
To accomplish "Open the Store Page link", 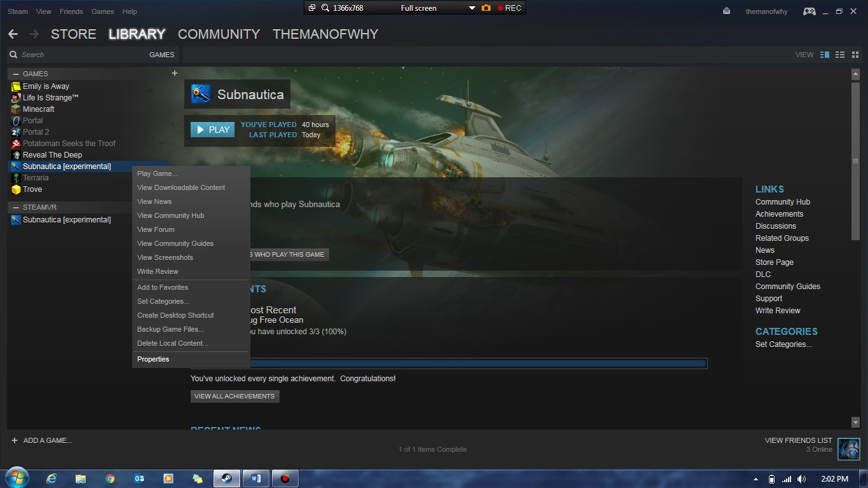I will point(775,262).
